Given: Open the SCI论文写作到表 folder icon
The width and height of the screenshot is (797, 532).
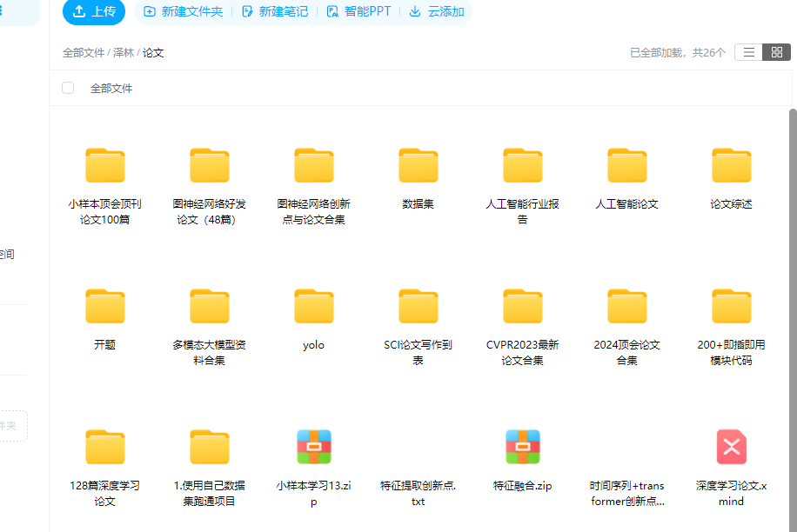Looking at the screenshot, I should pyautogui.click(x=419, y=306).
